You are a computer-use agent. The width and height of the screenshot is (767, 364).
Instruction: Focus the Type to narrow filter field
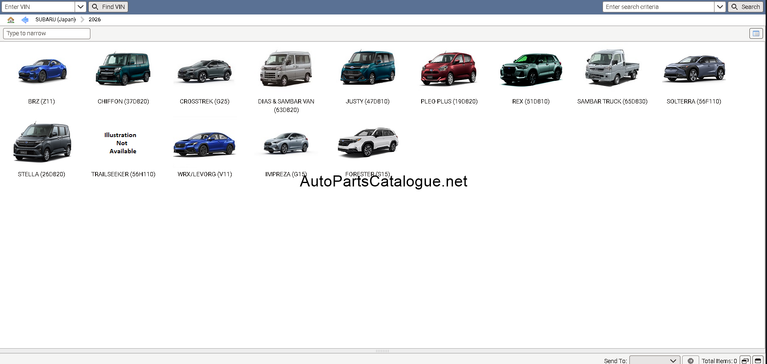coord(47,33)
